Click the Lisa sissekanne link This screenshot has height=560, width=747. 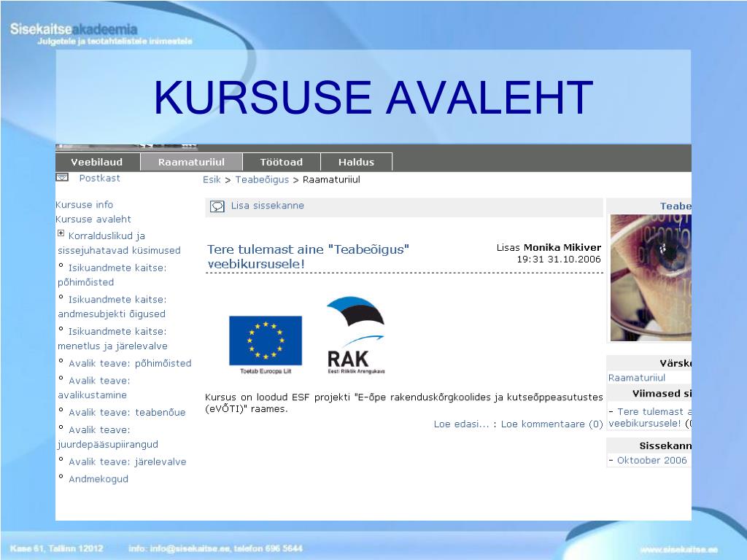(x=267, y=206)
